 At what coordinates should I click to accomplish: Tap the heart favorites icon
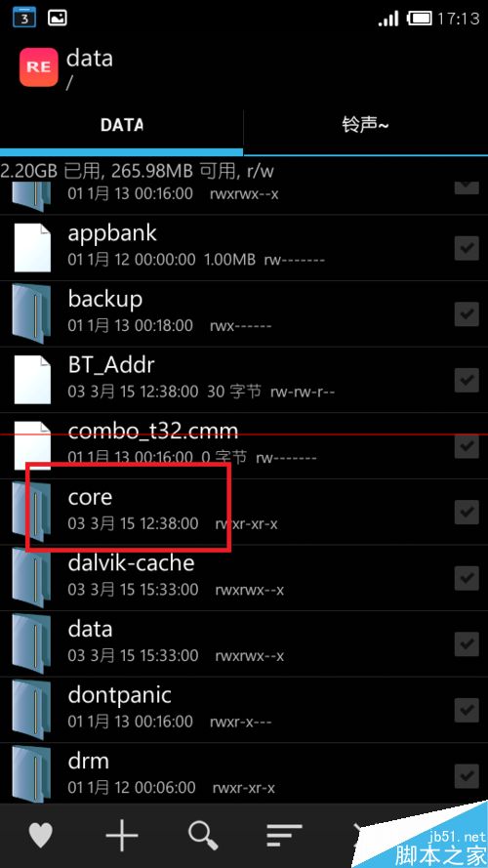[41, 836]
